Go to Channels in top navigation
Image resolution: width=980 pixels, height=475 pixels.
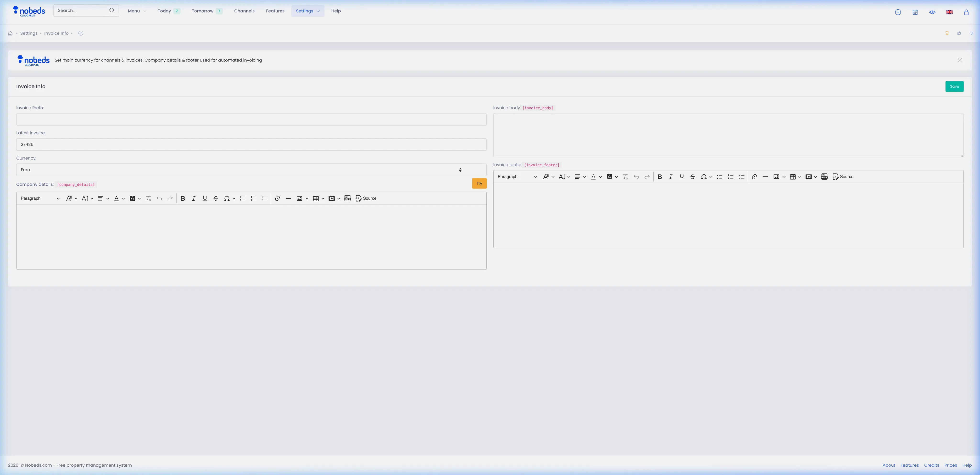pyautogui.click(x=244, y=11)
